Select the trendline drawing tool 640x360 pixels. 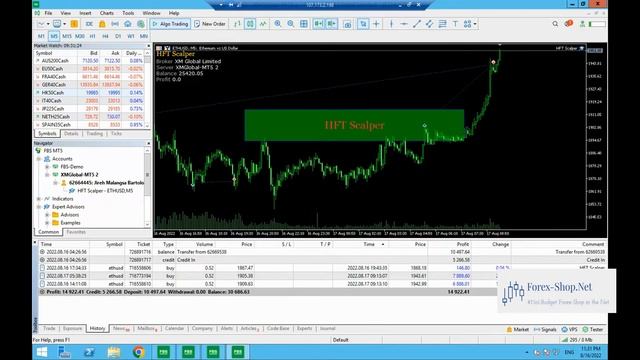[x=416, y=24]
